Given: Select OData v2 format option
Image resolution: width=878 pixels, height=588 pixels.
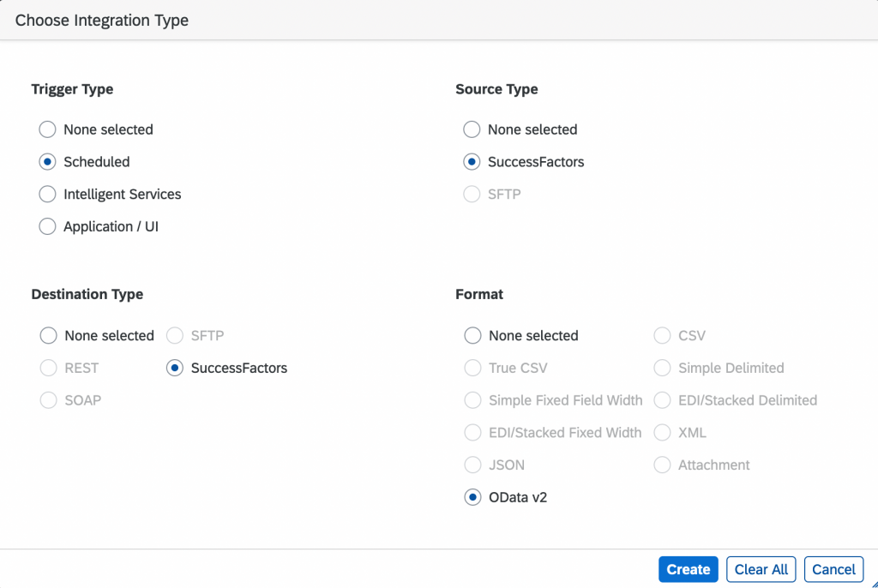Looking at the screenshot, I should coord(472,497).
